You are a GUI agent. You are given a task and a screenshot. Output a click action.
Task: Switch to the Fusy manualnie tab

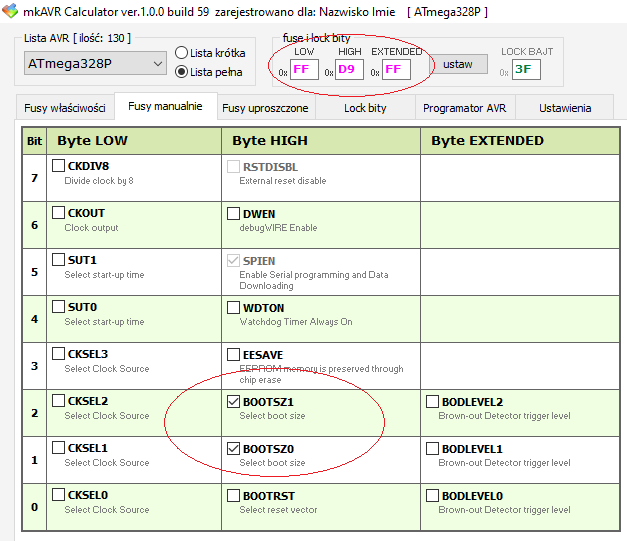(x=166, y=106)
